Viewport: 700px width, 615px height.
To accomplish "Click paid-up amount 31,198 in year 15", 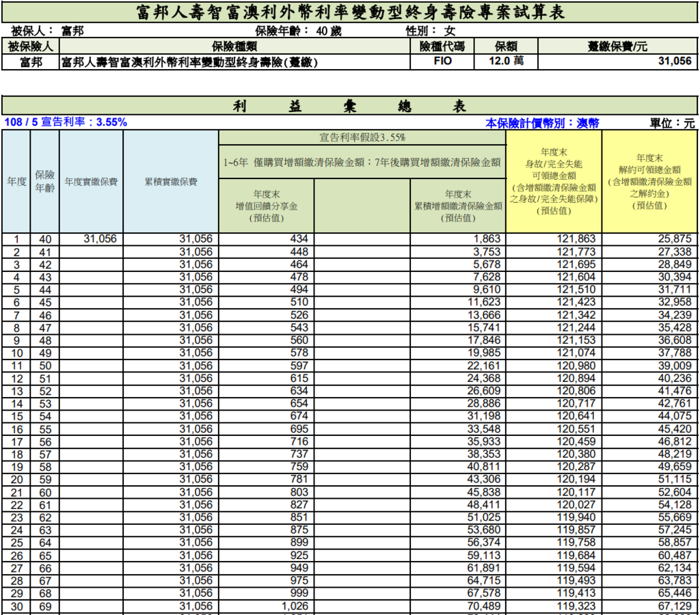I will coord(485,416).
